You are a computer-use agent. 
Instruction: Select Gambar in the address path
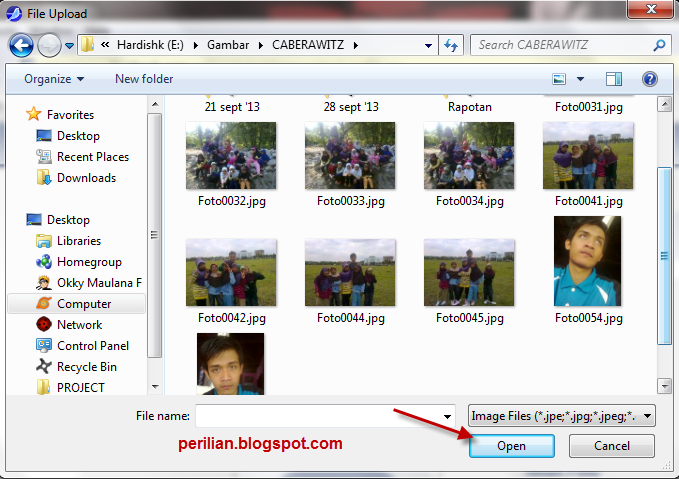click(228, 45)
